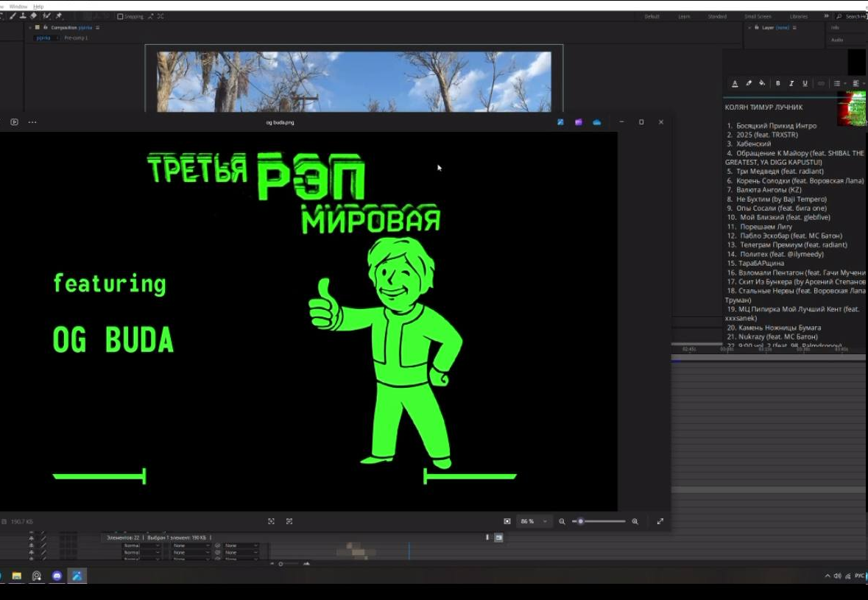
Task: Click the full screen arrows icon
Action: pos(660,521)
